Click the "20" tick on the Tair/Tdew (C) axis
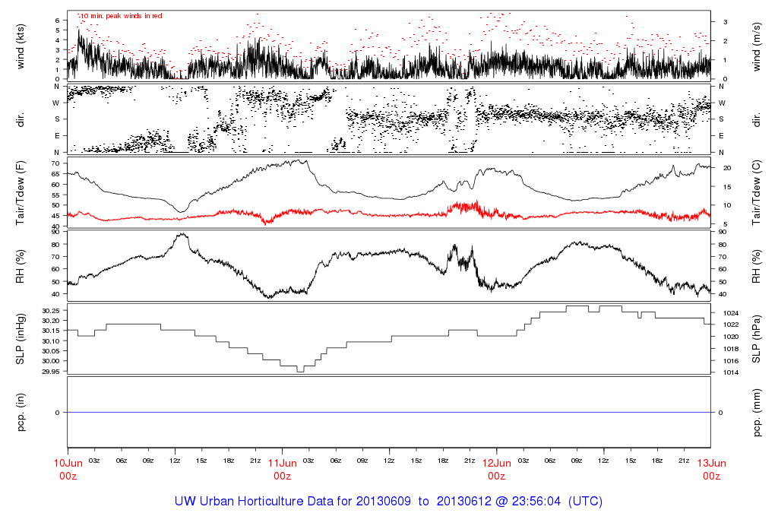 tap(727, 168)
